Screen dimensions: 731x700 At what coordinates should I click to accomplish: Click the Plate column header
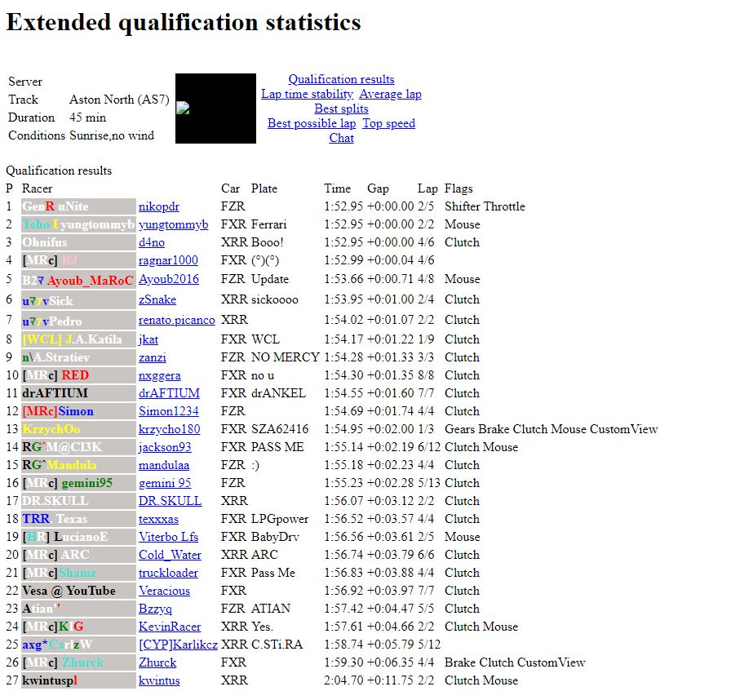click(264, 188)
